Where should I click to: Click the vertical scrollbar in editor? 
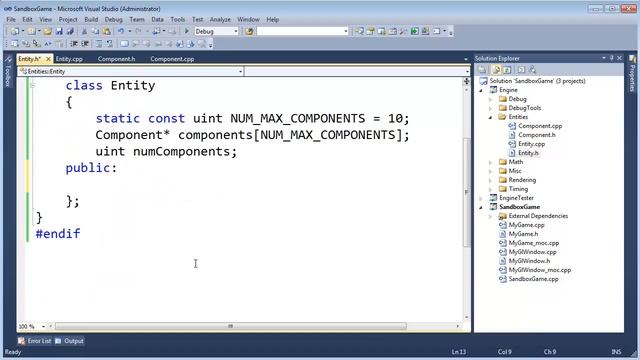[467, 192]
